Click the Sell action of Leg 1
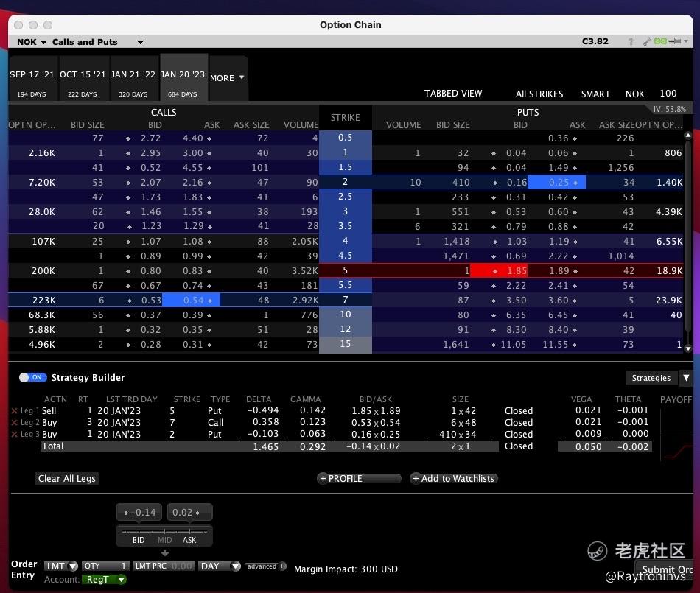The image size is (700, 593). (49, 410)
